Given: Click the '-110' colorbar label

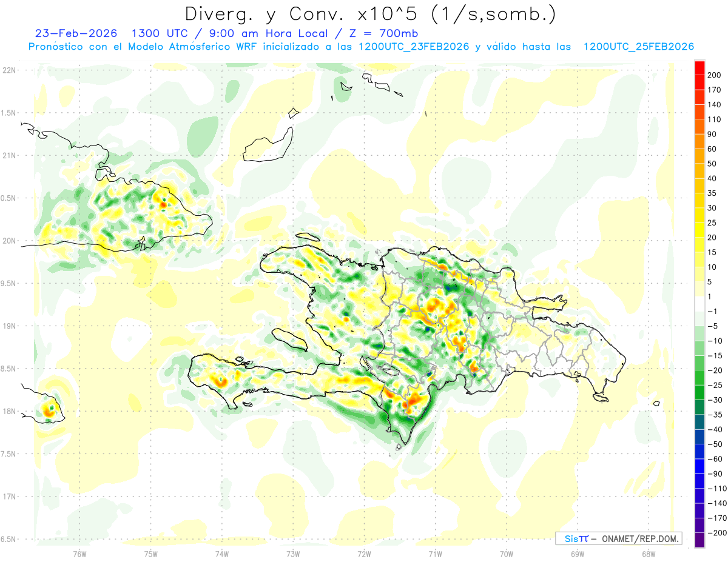Looking at the screenshot, I should (718, 489).
